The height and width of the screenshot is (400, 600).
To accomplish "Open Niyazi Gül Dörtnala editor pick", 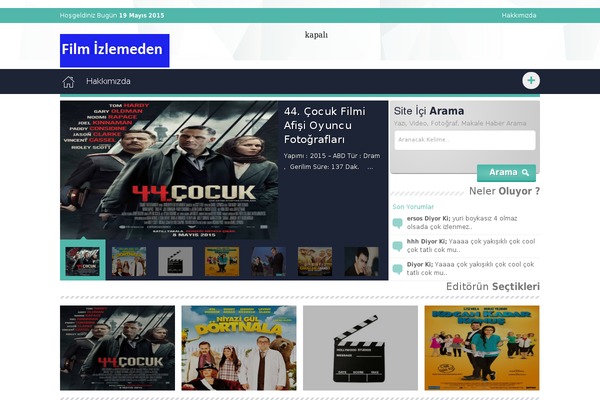I will (x=239, y=348).
